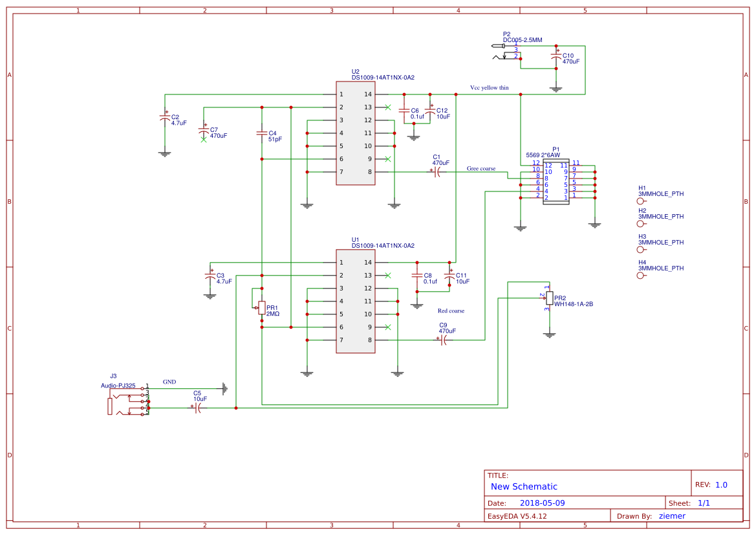The height and width of the screenshot is (535, 756).
Task: Select the C5 10uF capacitor near J3
Action: tap(196, 409)
